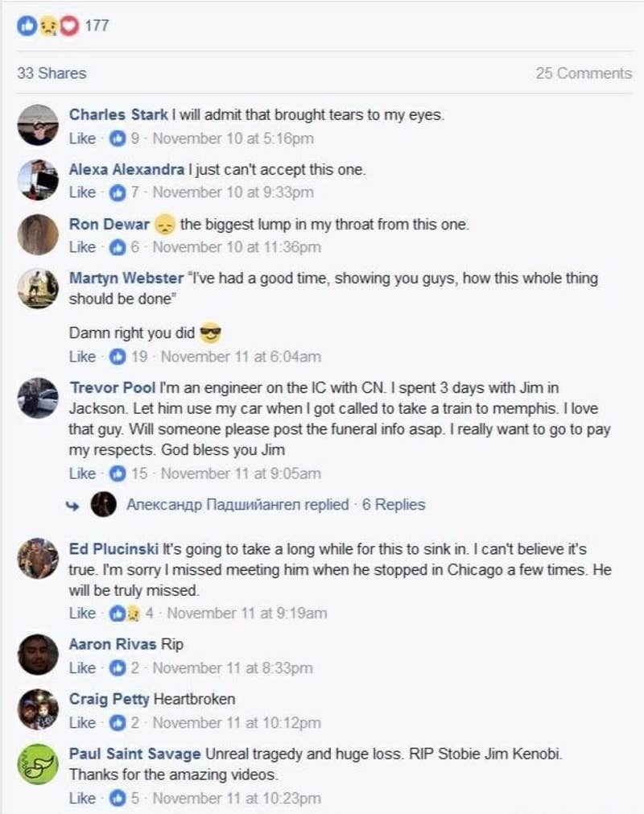Image resolution: width=644 pixels, height=814 pixels.
Task: Open the 33 Shares list
Action: (x=52, y=73)
